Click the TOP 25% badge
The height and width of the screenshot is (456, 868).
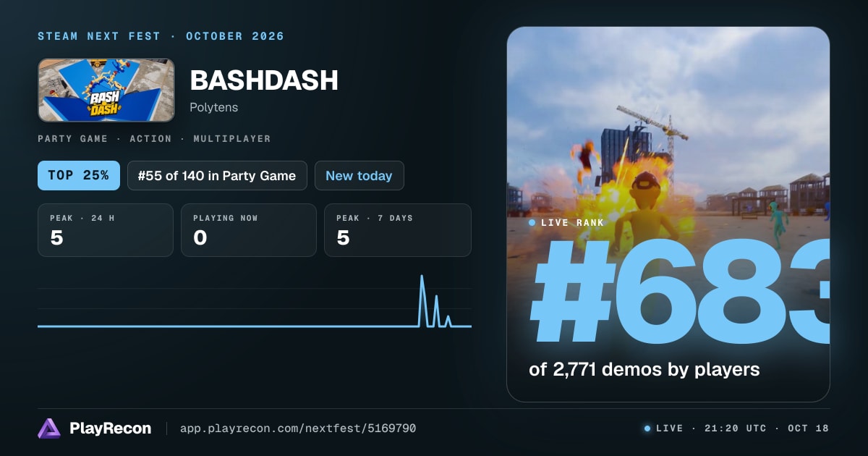click(79, 176)
